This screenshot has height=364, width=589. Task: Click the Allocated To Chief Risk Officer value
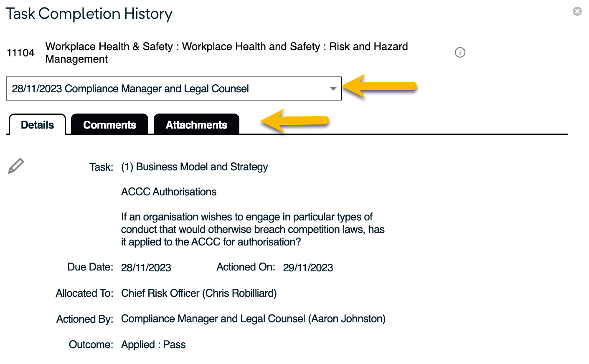click(199, 293)
